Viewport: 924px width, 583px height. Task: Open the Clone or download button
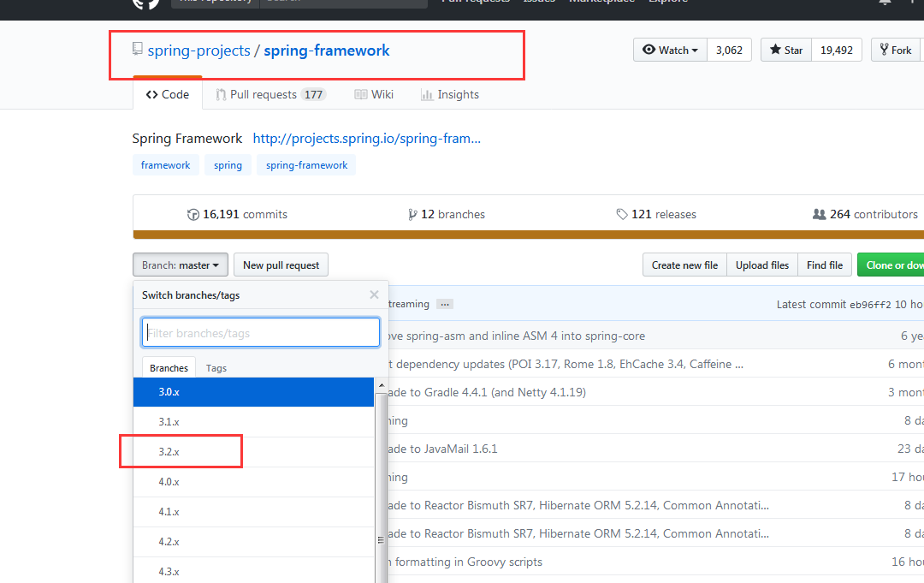[891, 265]
